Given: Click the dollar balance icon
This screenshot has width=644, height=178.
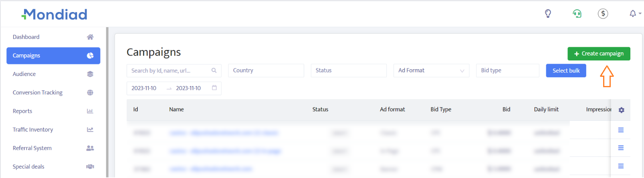Looking at the screenshot, I should tap(603, 14).
